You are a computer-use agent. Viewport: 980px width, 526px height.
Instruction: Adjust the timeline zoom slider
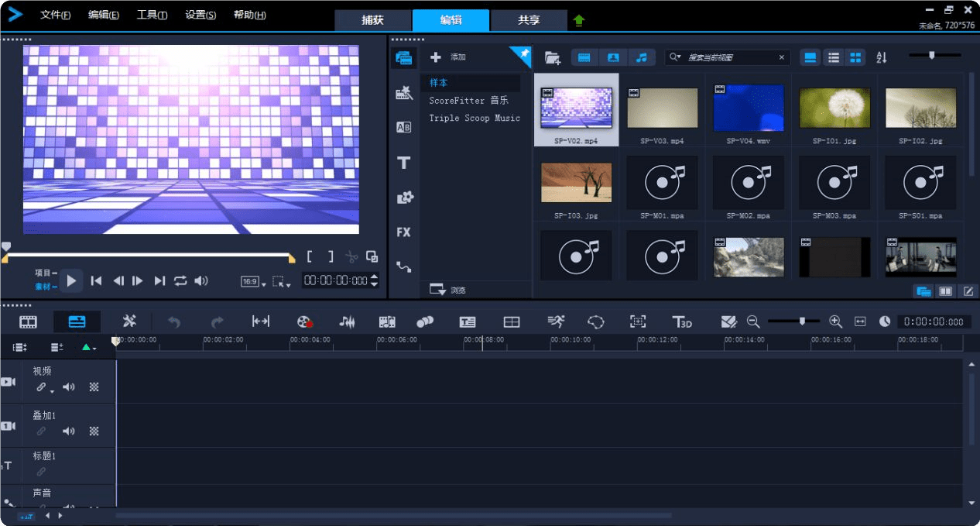point(802,321)
